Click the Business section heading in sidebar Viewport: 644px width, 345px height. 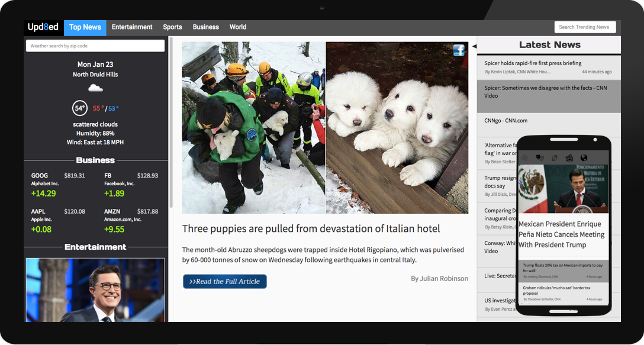[x=95, y=160]
